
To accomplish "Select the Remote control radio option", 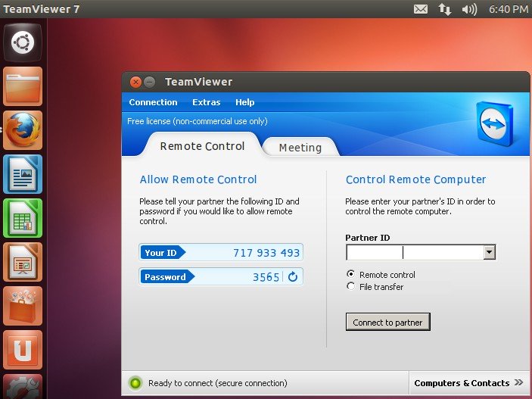I will pos(351,274).
